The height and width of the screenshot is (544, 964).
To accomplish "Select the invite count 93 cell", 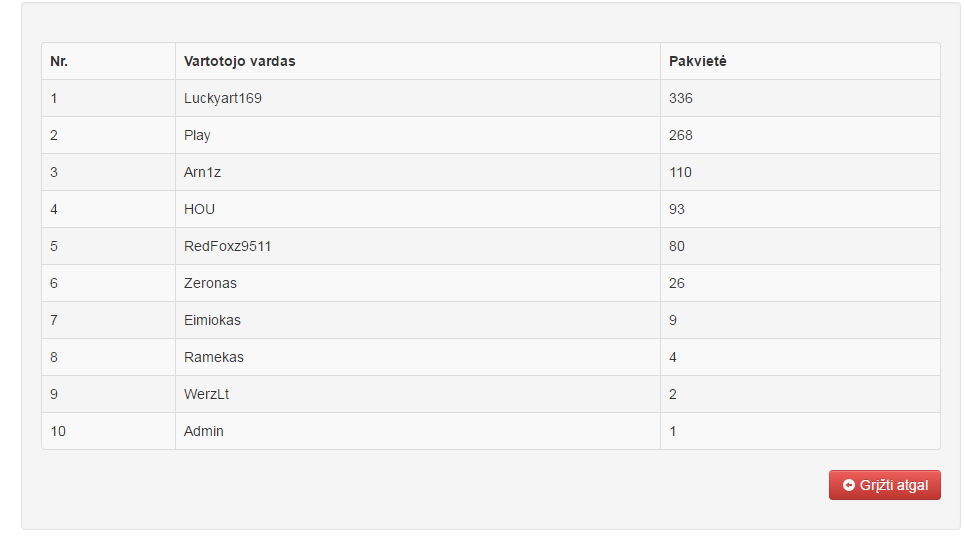I will pos(800,209).
